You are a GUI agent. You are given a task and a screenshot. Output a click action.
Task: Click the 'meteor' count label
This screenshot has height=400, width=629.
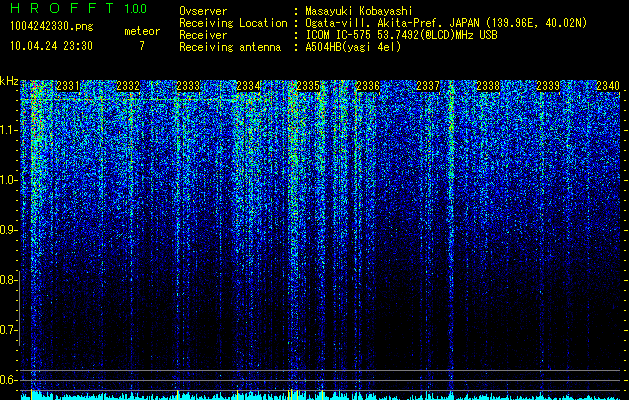[x=142, y=31]
